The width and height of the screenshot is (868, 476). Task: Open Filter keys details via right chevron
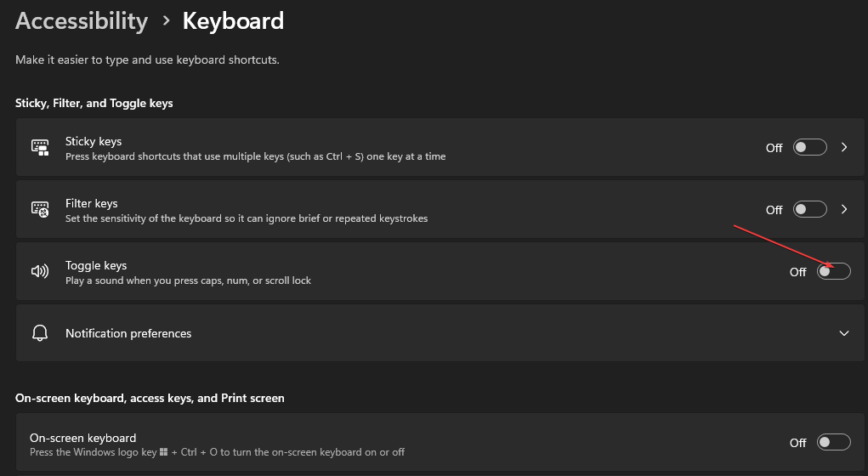pyautogui.click(x=844, y=209)
